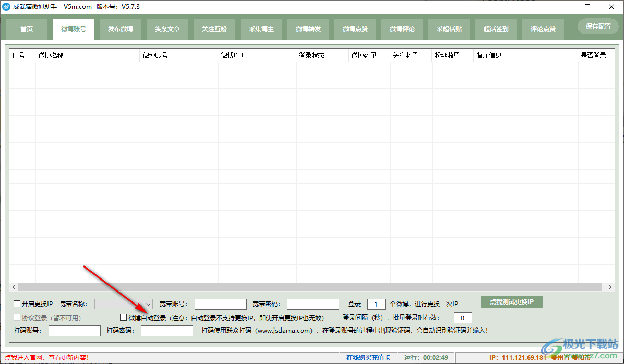
Task: Click the 是否登录 column header
Action: pyautogui.click(x=596, y=55)
